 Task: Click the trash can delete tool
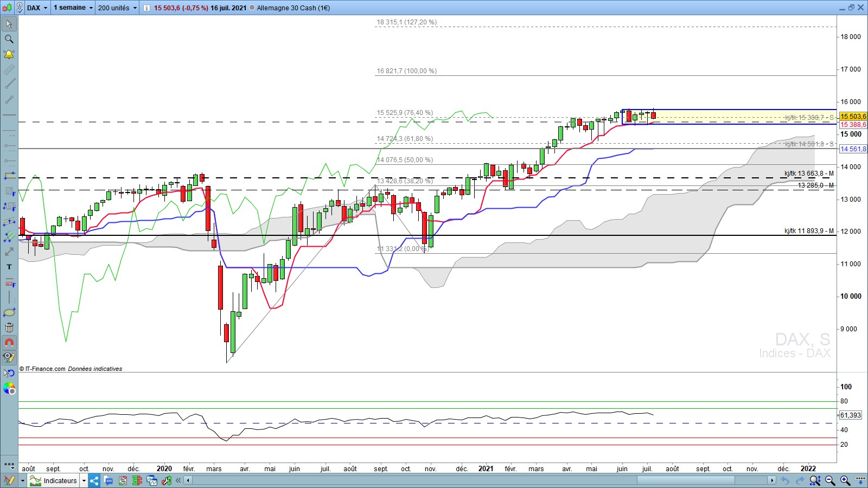pos(9,328)
